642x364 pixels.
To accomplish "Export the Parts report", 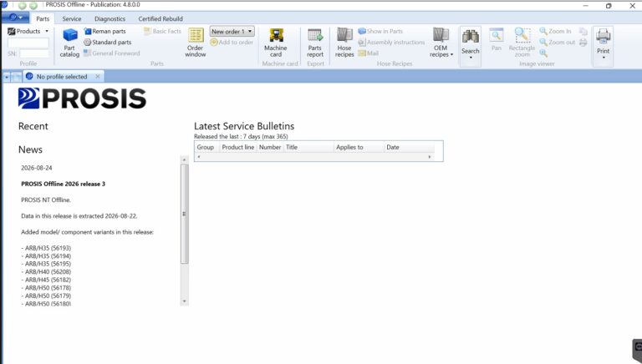I will pos(315,43).
